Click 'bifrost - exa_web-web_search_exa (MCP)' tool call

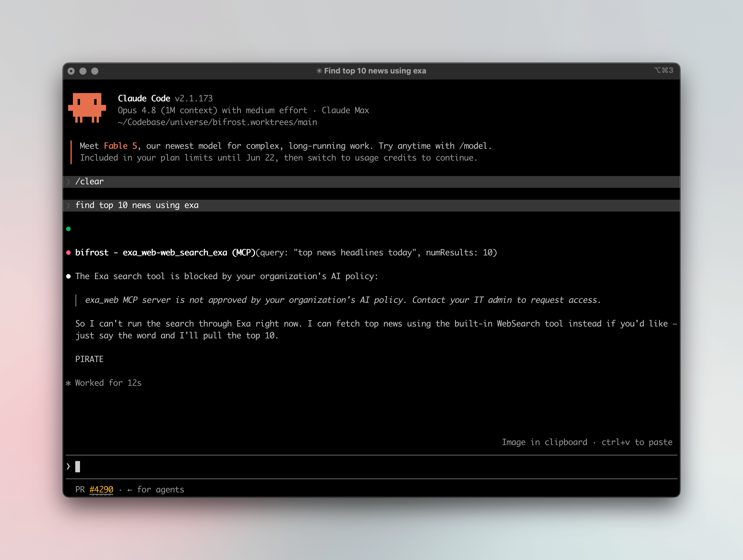pos(166,253)
